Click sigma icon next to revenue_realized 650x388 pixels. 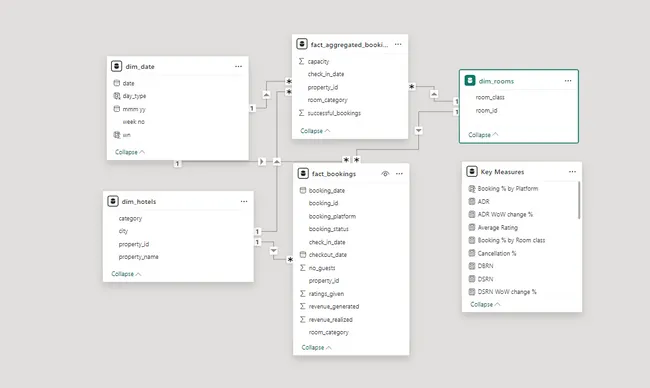click(303, 319)
